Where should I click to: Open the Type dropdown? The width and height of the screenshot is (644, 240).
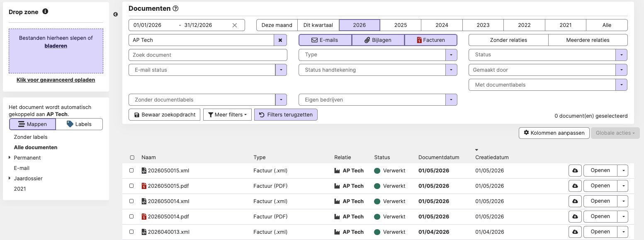451,55
